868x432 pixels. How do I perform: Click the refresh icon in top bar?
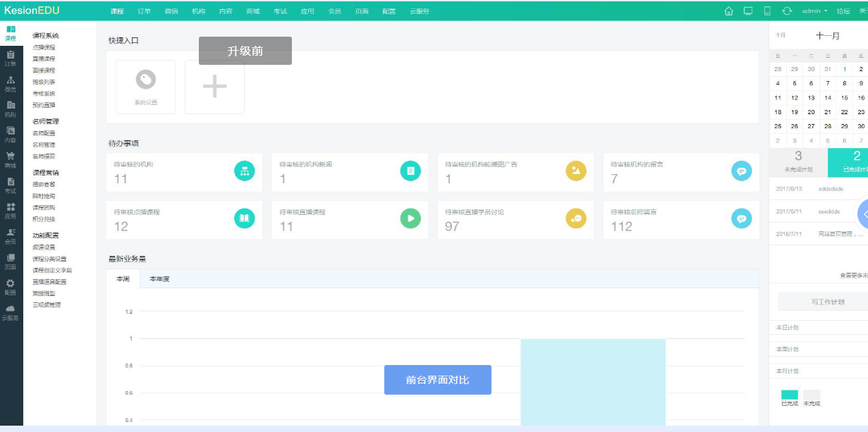coord(789,11)
